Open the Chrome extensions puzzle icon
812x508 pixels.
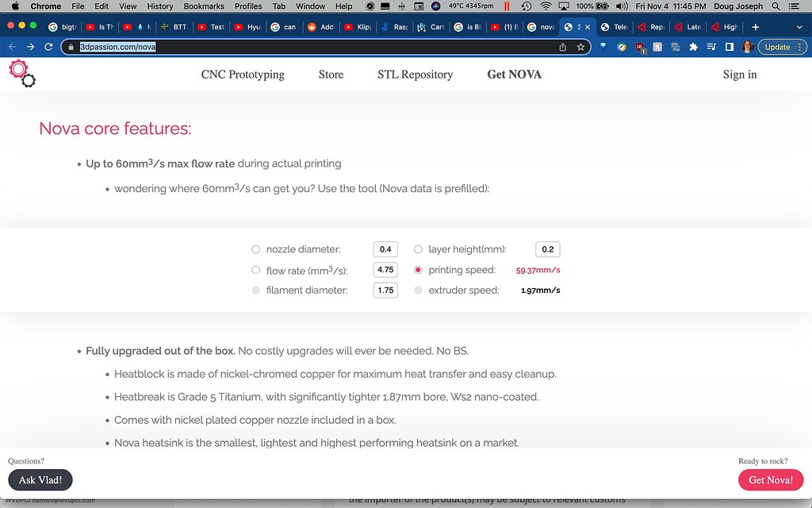[694, 47]
